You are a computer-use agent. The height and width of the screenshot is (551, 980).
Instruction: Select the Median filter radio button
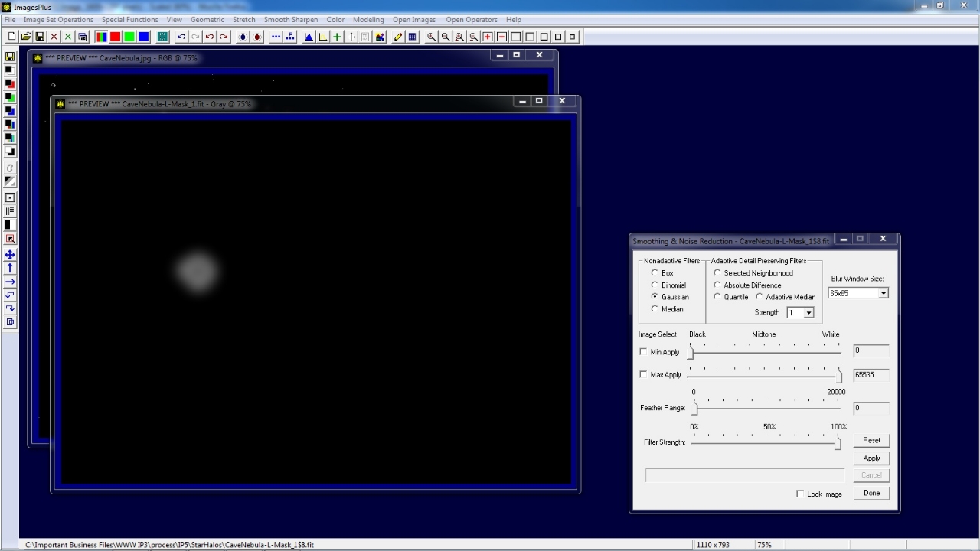[x=654, y=308]
